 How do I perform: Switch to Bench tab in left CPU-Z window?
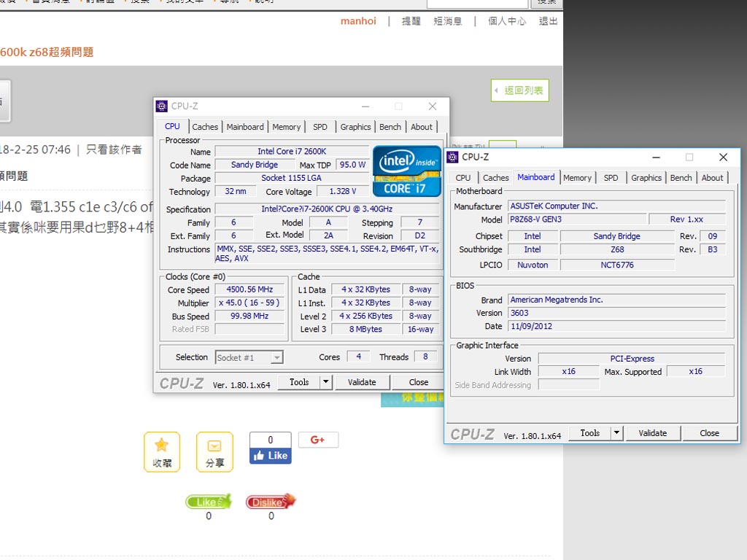pyautogui.click(x=390, y=127)
